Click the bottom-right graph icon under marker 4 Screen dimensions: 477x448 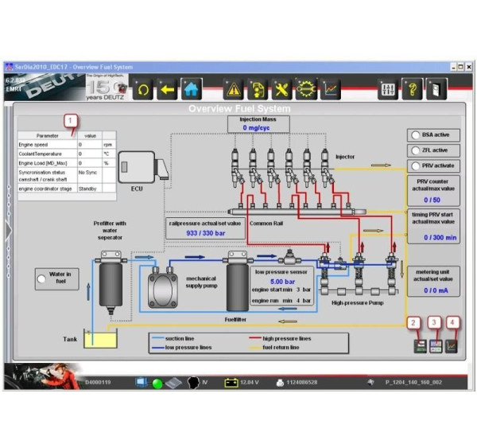coord(452,346)
